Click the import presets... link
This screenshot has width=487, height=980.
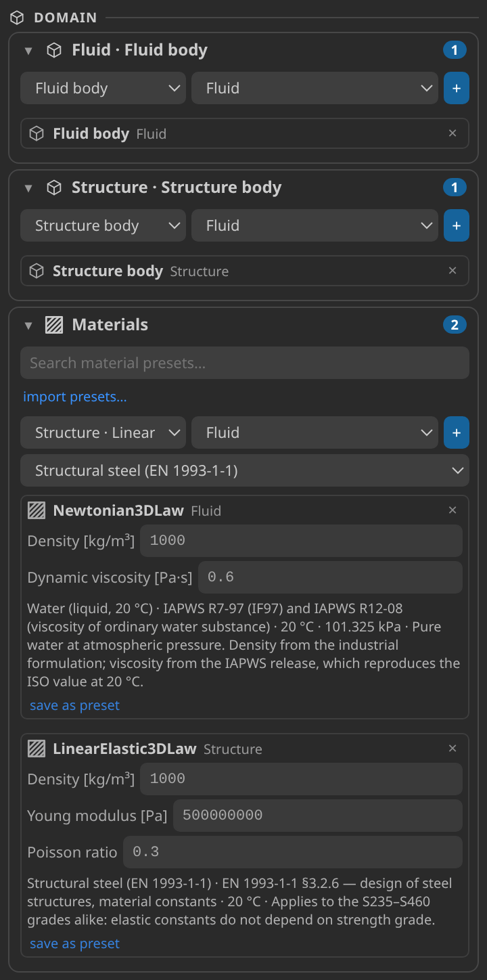75,397
